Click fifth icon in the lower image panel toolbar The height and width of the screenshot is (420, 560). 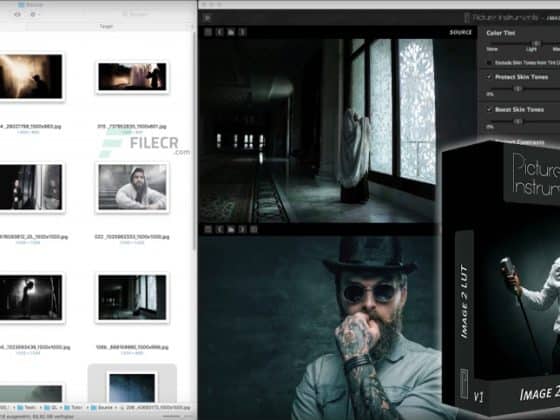pyautogui.click(x=254, y=229)
